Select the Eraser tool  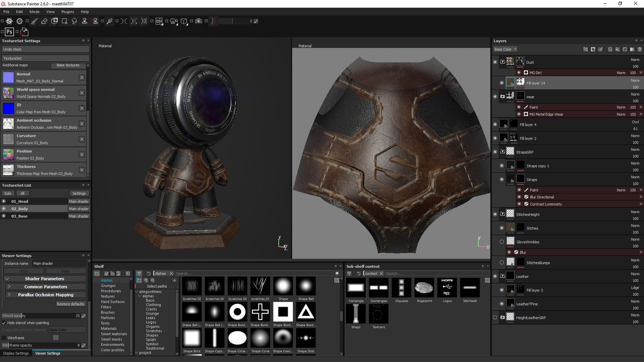tap(44, 21)
